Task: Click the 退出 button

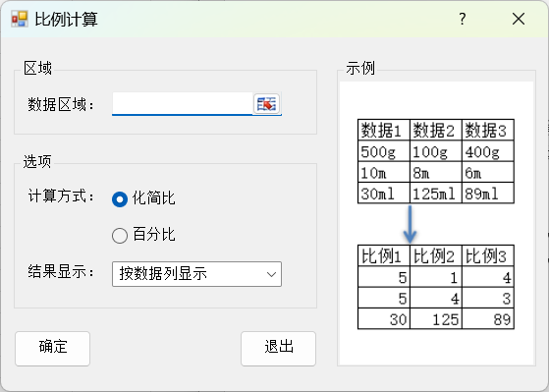Action: point(278,349)
